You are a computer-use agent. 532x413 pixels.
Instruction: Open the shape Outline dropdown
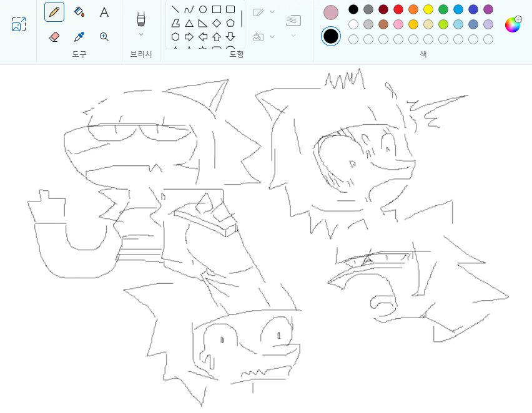pyautogui.click(x=272, y=12)
